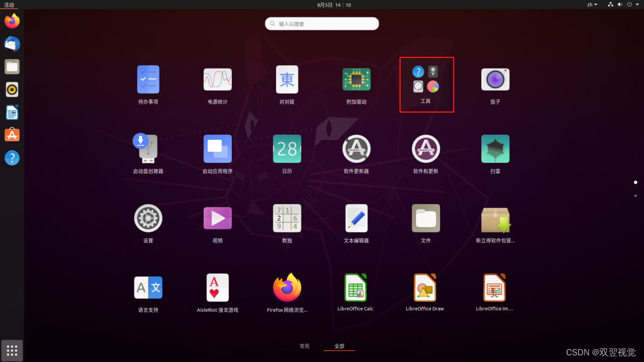This screenshot has width=644, height=362.
Task: Open the zh input method dropdown
Action: [592, 5]
